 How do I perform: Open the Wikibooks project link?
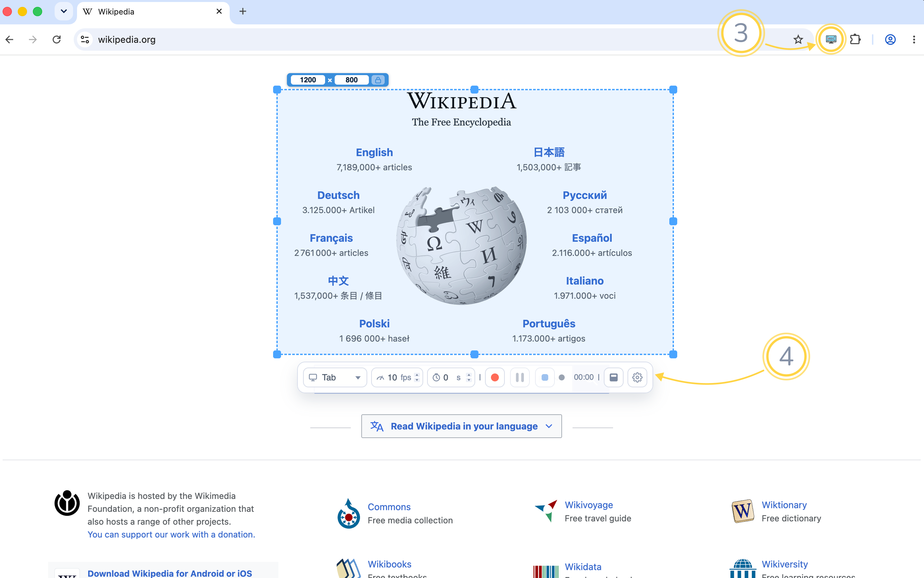[390, 564]
